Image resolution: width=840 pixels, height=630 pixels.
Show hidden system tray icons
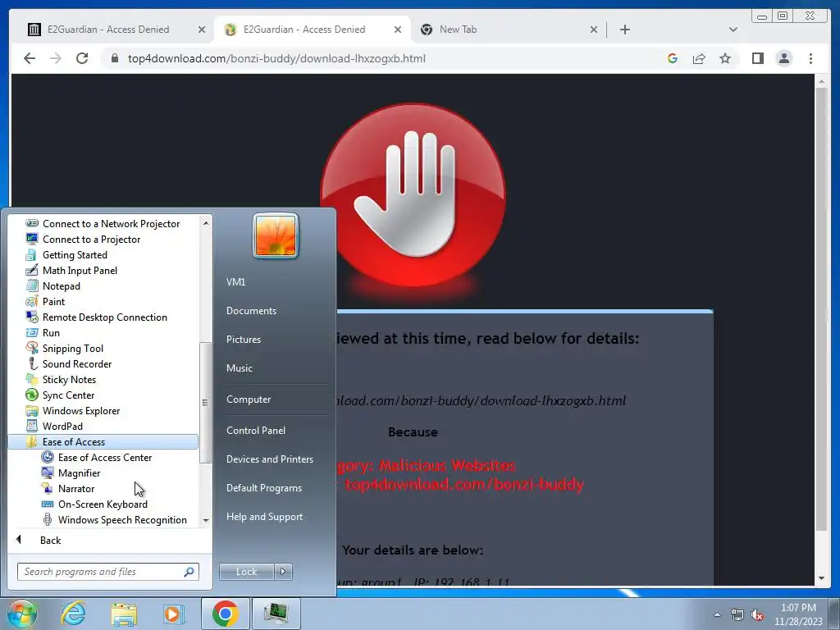click(717, 614)
